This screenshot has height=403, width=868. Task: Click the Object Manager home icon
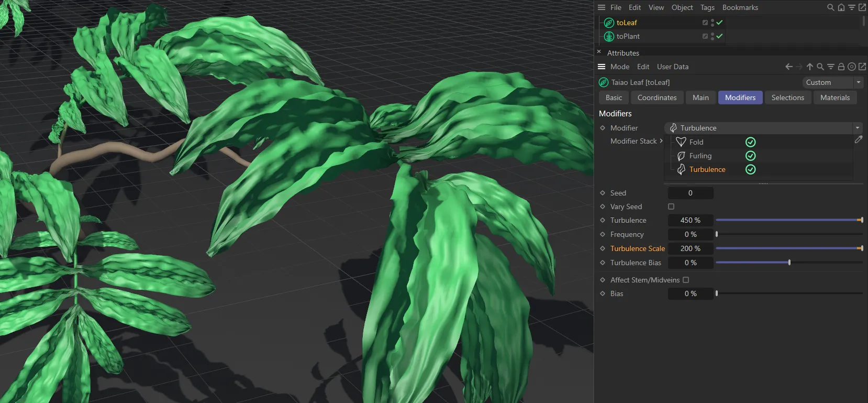(841, 7)
